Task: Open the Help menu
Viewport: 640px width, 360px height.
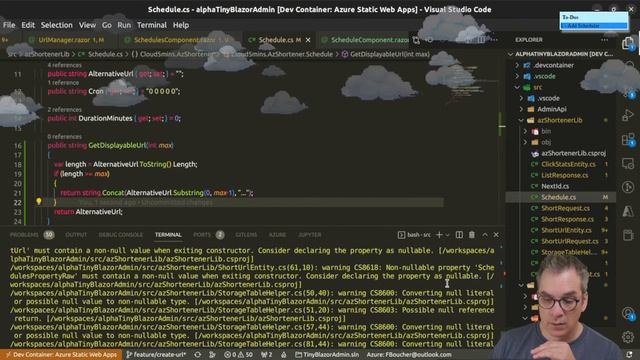Action: tap(181, 25)
